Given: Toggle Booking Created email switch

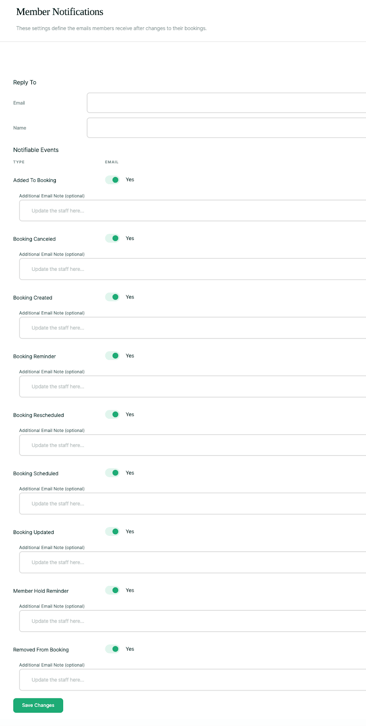Looking at the screenshot, I should tap(112, 297).
